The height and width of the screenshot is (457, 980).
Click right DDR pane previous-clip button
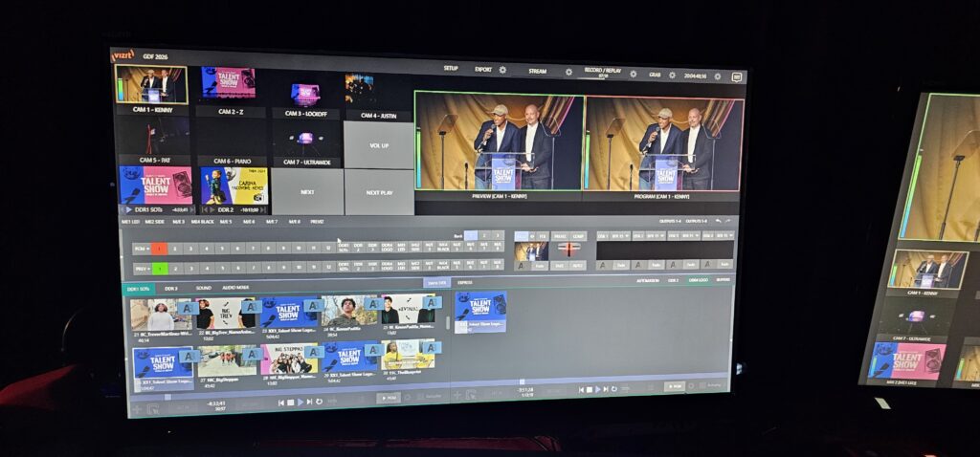(x=581, y=389)
